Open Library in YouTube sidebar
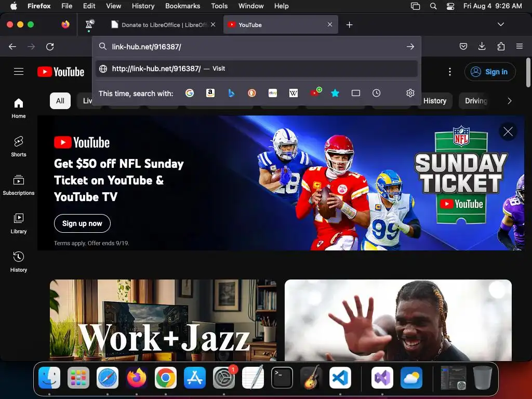The image size is (532, 399). tap(19, 223)
